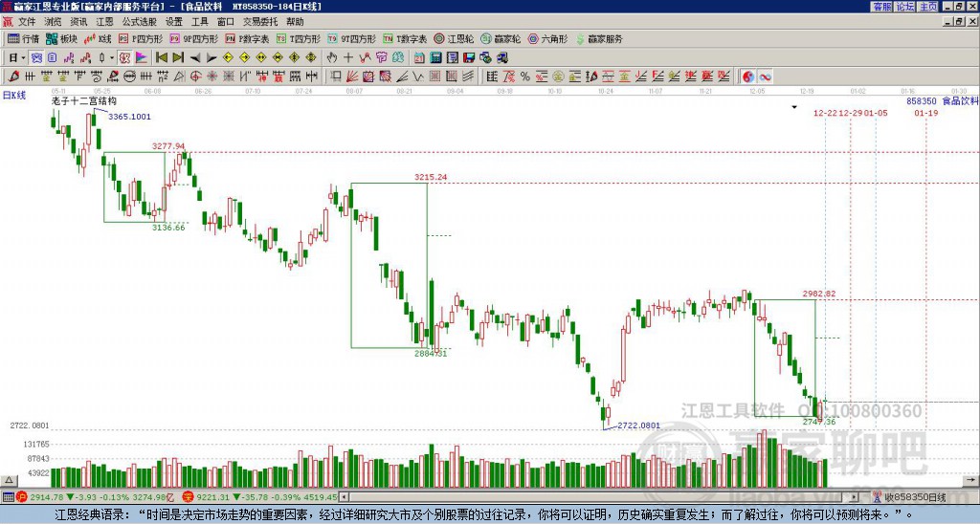Viewport: 980px width, 524px height.
Task: Open the P四方形 price square tool
Action: click(141, 38)
